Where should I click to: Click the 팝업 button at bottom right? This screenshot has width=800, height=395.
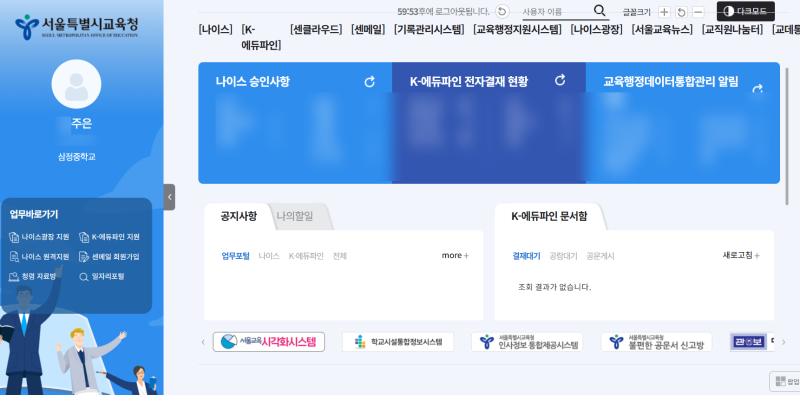[786, 381]
